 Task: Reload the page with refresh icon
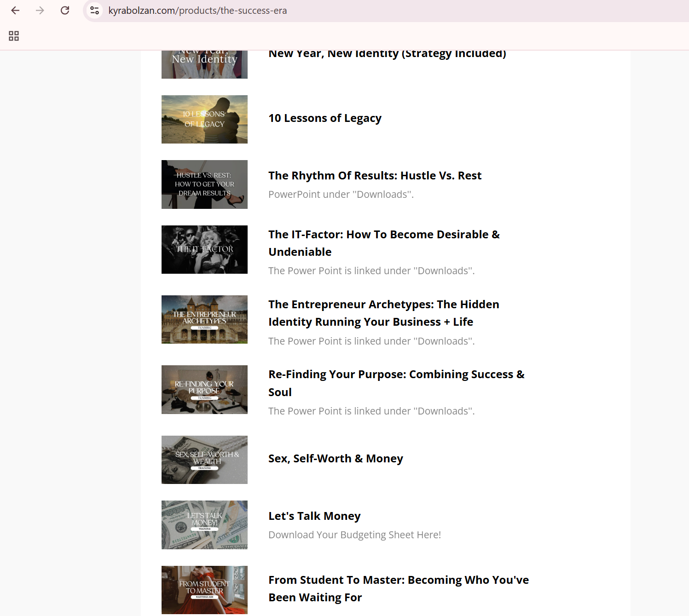pos(65,10)
